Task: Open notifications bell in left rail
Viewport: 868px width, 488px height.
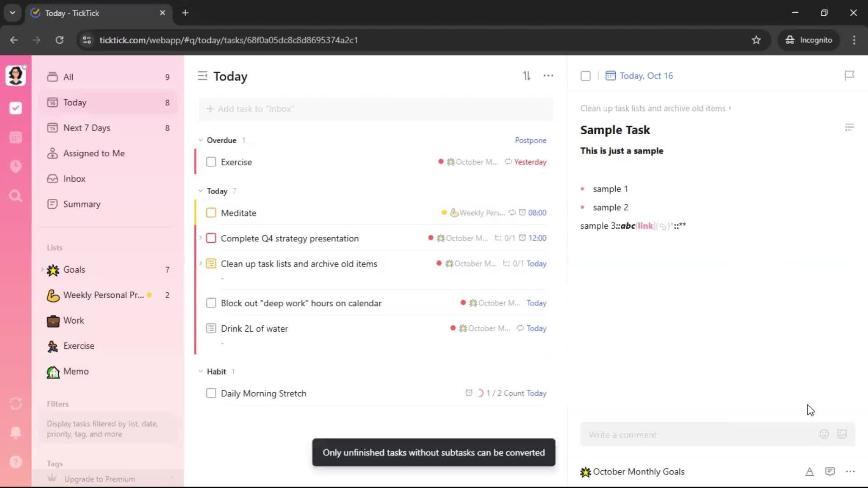Action: 15,432
